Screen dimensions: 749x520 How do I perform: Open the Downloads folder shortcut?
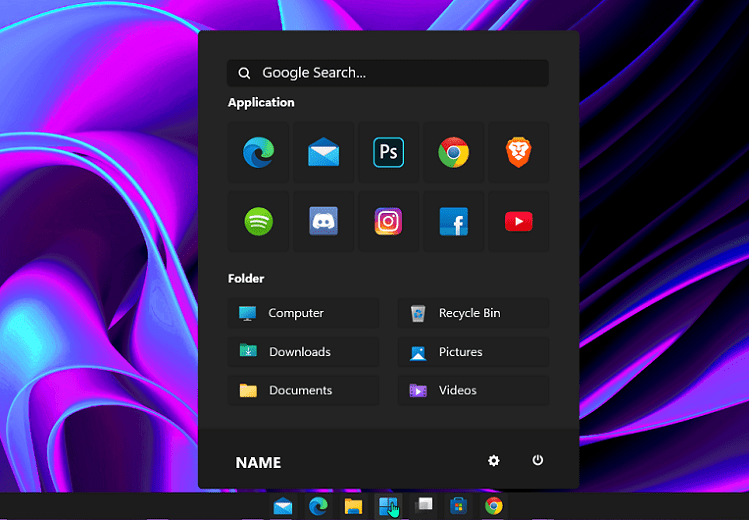coord(303,351)
